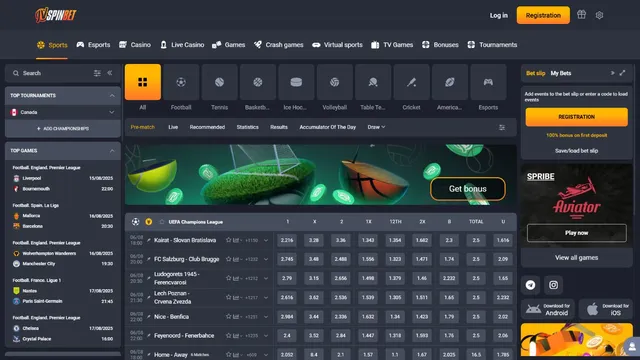The width and height of the screenshot is (640, 360).
Task: Open live chat support icon
Action: [632, 347]
